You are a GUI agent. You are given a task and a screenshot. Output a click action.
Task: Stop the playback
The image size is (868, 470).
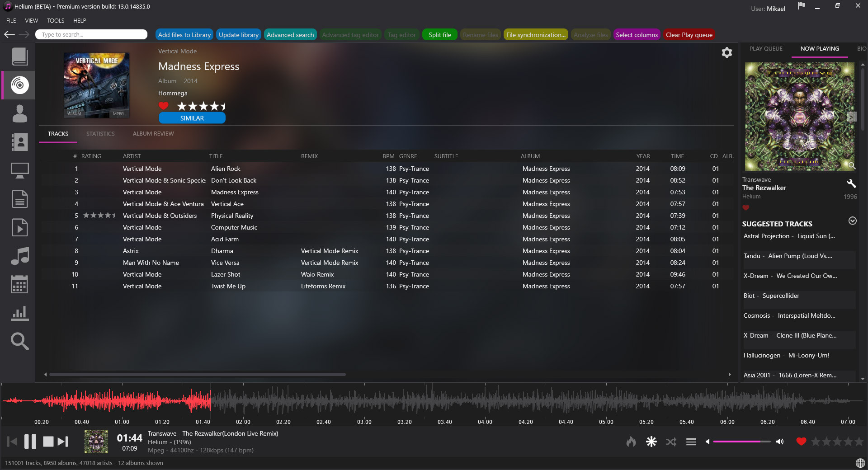pos(48,442)
